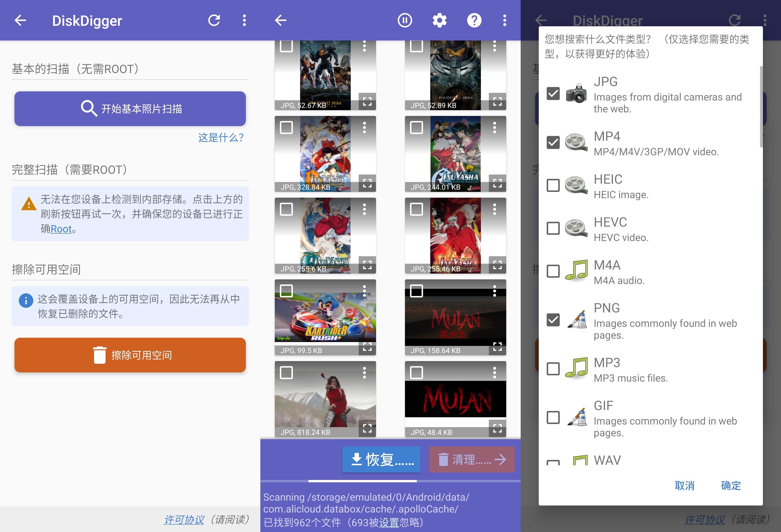Check the HEVC file type
Screen dimensions: 781x532
[553, 228]
